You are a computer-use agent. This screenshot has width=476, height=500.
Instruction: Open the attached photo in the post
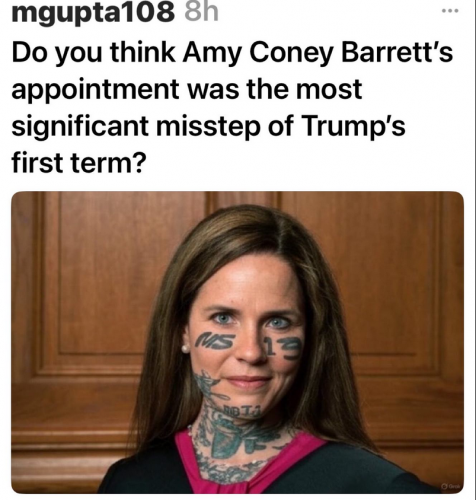238,342
